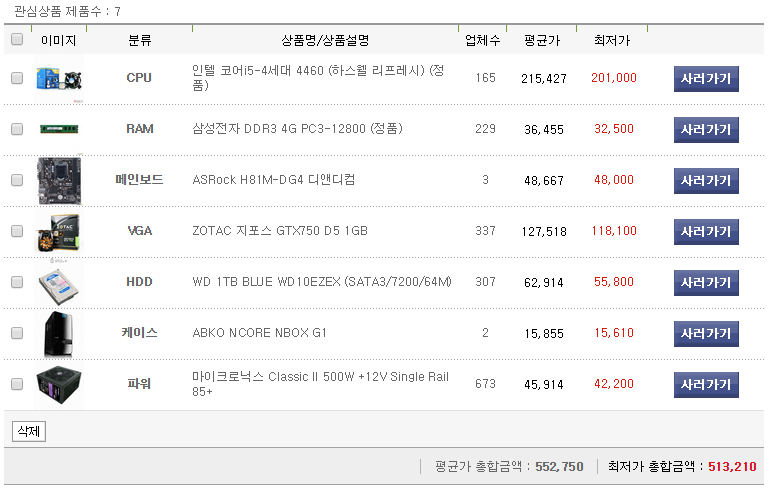The height and width of the screenshot is (492, 770).
Task: Click the 최저가 column header
Action: point(612,41)
